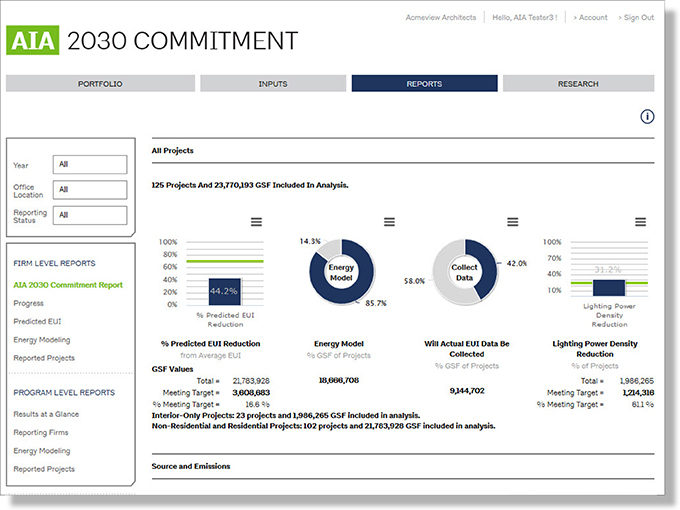This screenshot has width=680, height=510.
Task: Open the Predicted EUI report
Action: coord(37,321)
